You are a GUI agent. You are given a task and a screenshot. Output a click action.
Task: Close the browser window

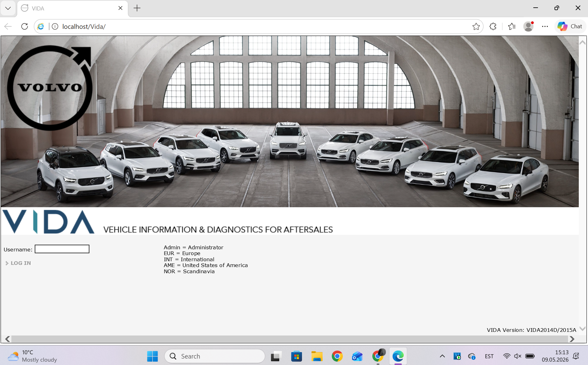pyautogui.click(x=578, y=8)
